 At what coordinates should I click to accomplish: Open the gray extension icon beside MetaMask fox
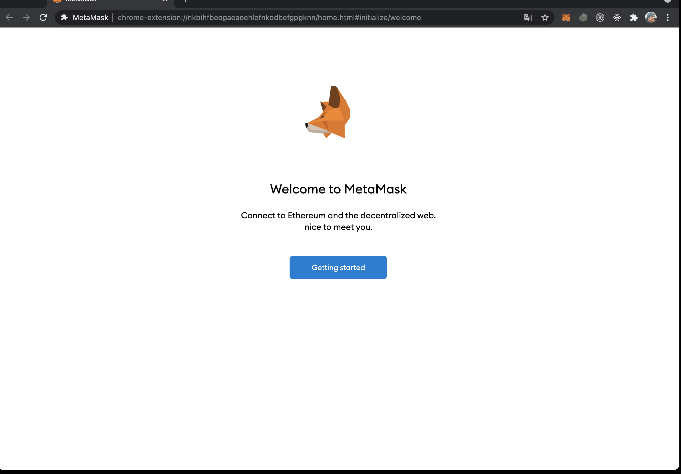(x=583, y=17)
